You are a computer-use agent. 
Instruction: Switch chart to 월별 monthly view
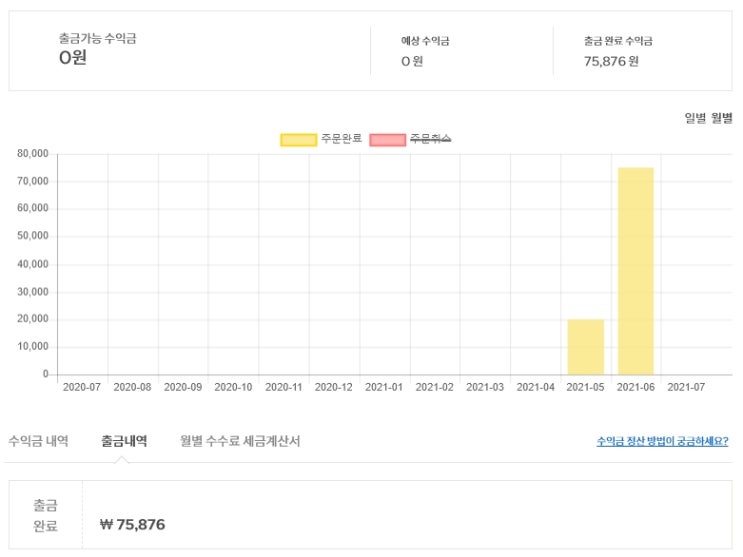tap(722, 118)
